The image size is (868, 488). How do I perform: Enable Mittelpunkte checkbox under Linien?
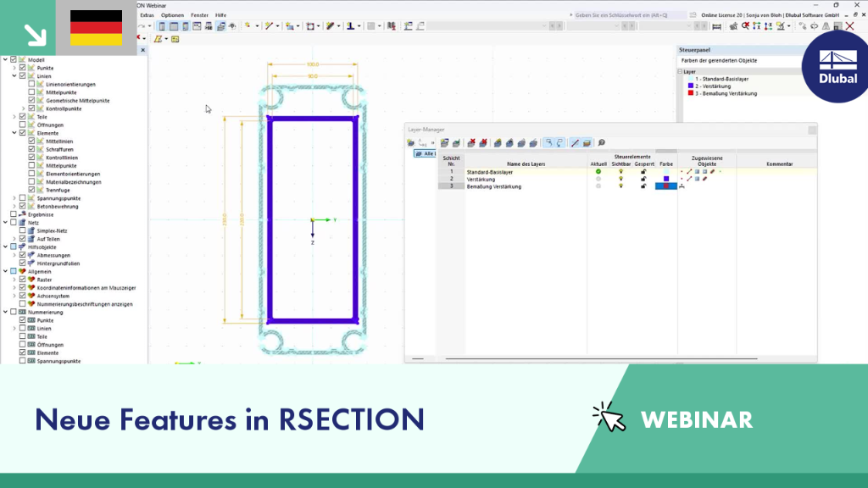(x=31, y=92)
